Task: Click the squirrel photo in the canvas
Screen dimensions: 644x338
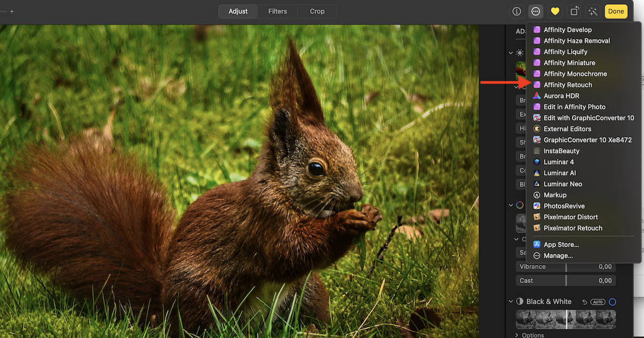Action: click(x=239, y=181)
